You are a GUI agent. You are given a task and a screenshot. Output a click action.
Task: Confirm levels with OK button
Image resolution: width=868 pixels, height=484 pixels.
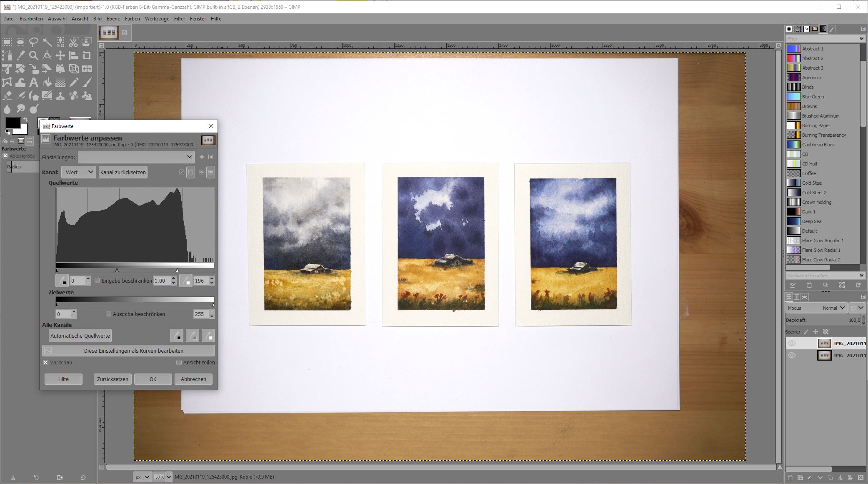click(153, 379)
